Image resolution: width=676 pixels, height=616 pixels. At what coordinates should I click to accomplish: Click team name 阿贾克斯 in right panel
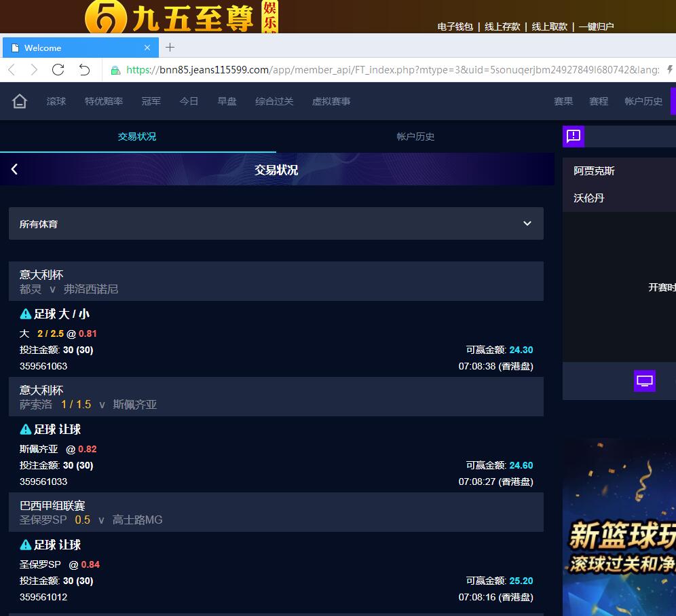(594, 171)
